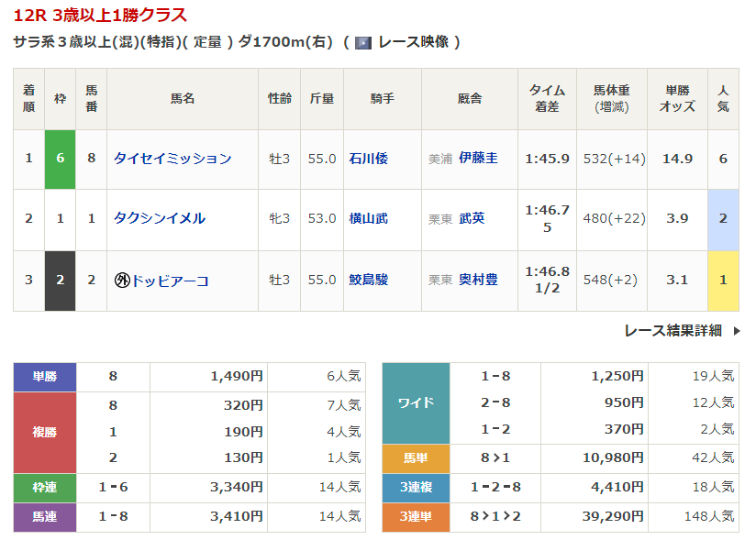Image resolution: width=756 pixels, height=540 pixels.
Task: View trainer 武英 profile
Action: click(472, 218)
